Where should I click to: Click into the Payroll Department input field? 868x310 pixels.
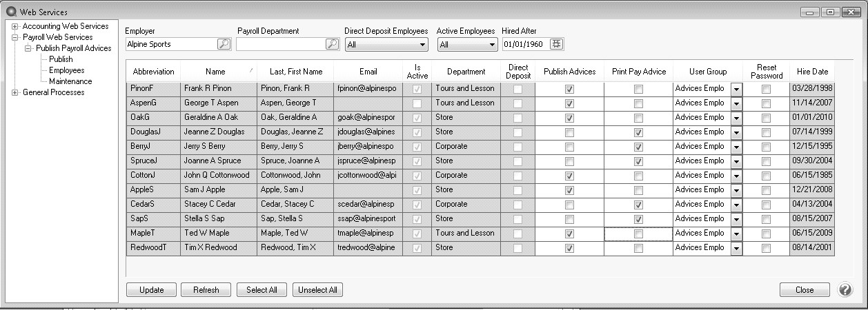(x=280, y=45)
